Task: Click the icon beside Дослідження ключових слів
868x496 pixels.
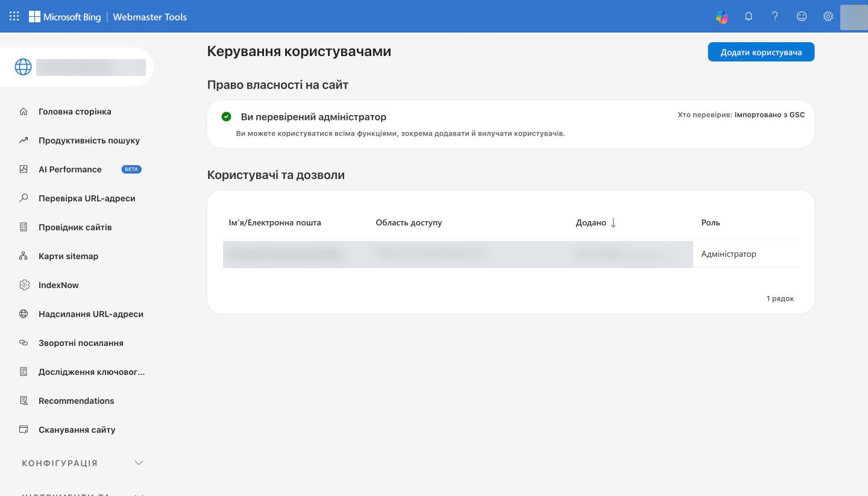Action: click(24, 372)
